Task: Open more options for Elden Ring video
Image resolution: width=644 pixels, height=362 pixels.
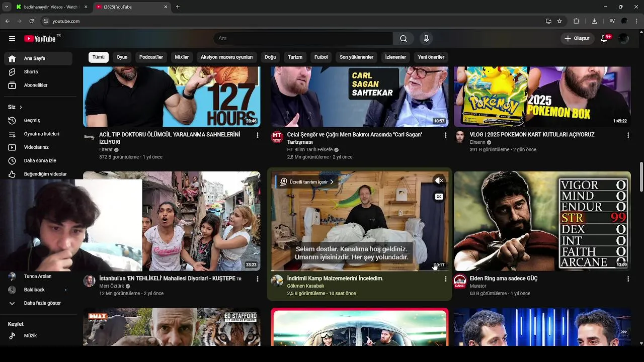Action: [628, 279]
